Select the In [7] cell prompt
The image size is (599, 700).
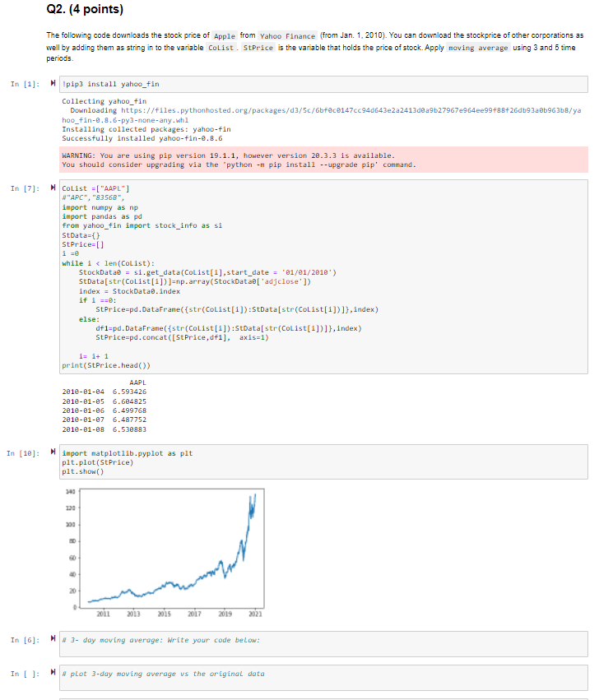coord(25,188)
